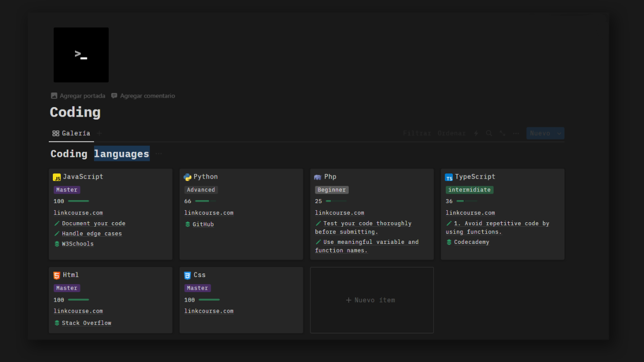Click the Html5 shield icon
Screen dimensions: 644x362
pos(57,276)
